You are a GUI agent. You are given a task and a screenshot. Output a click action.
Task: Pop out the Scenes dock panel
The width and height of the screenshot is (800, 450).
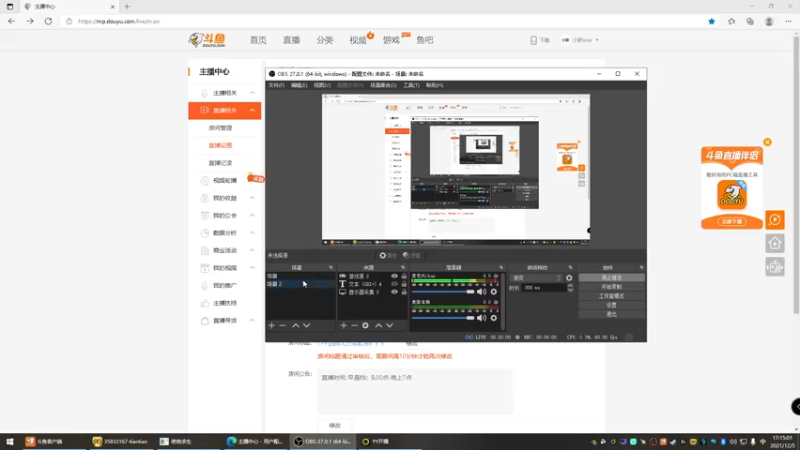click(331, 267)
